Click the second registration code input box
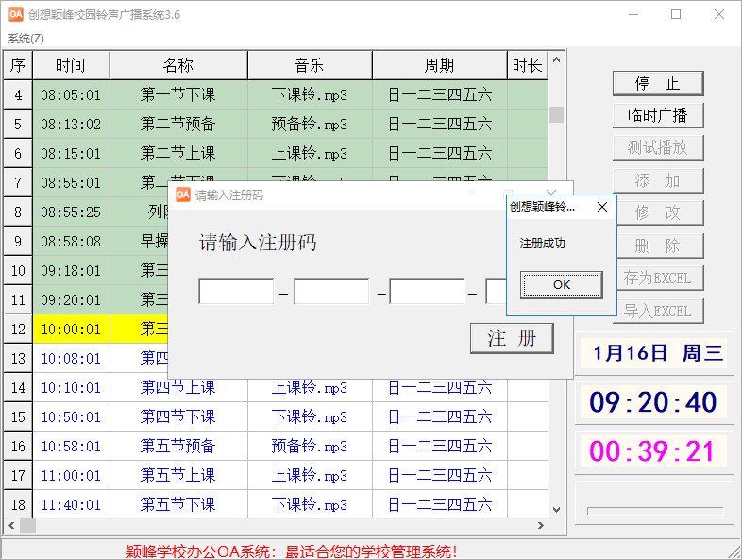 [x=331, y=292]
